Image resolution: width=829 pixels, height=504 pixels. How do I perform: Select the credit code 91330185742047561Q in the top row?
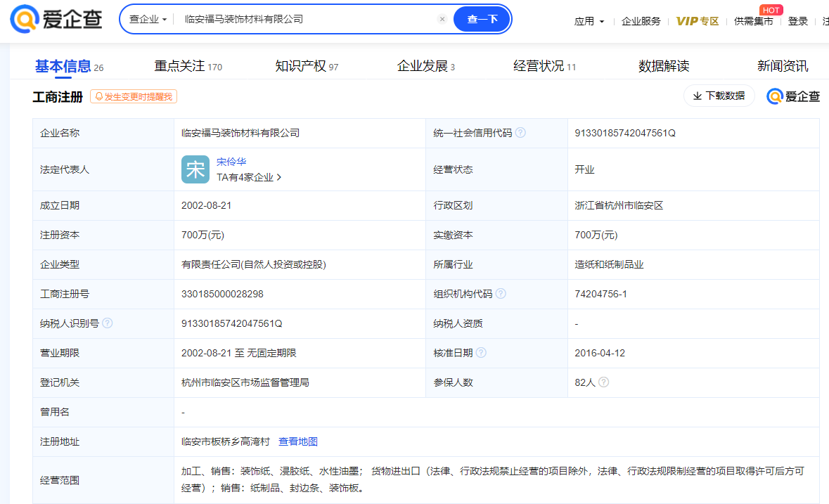point(625,133)
